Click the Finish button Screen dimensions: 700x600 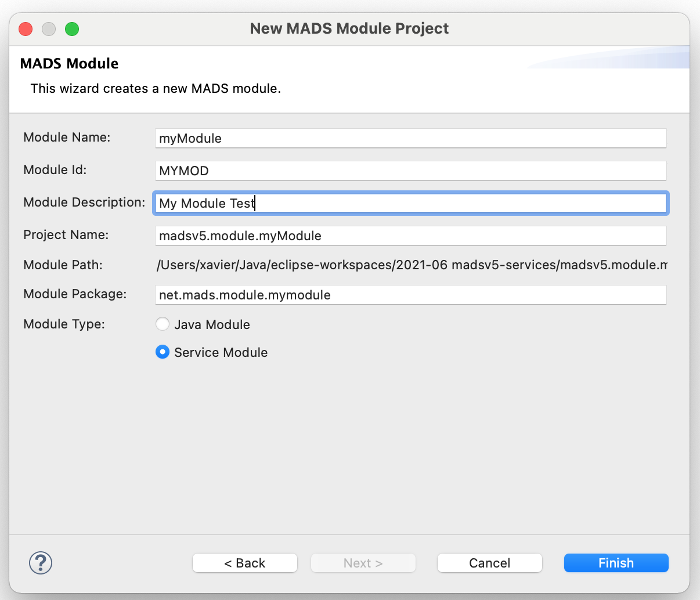pos(616,563)
